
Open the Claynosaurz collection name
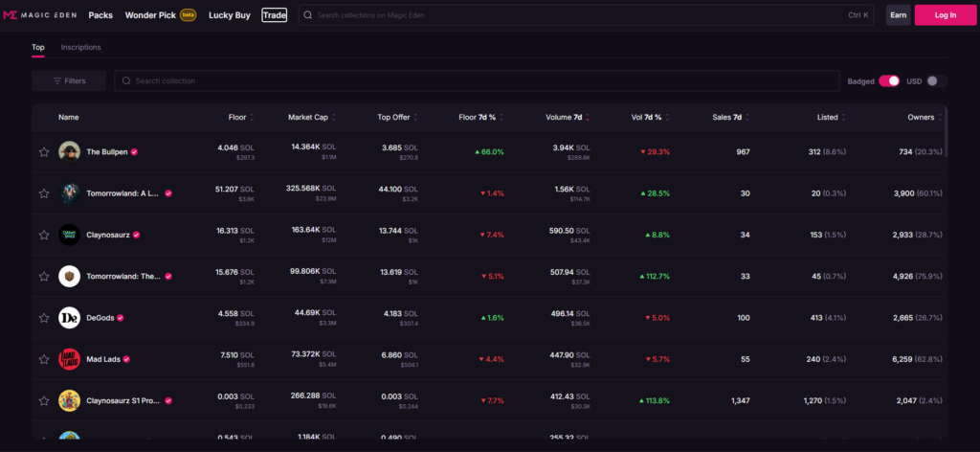[108, 235]
